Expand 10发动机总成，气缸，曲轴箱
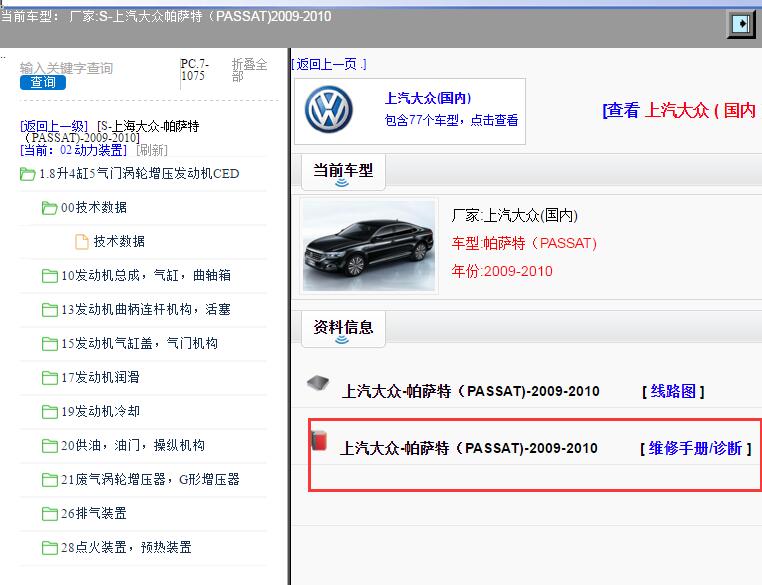This screenshot has width=762, height=585. (x=146, y=275)
